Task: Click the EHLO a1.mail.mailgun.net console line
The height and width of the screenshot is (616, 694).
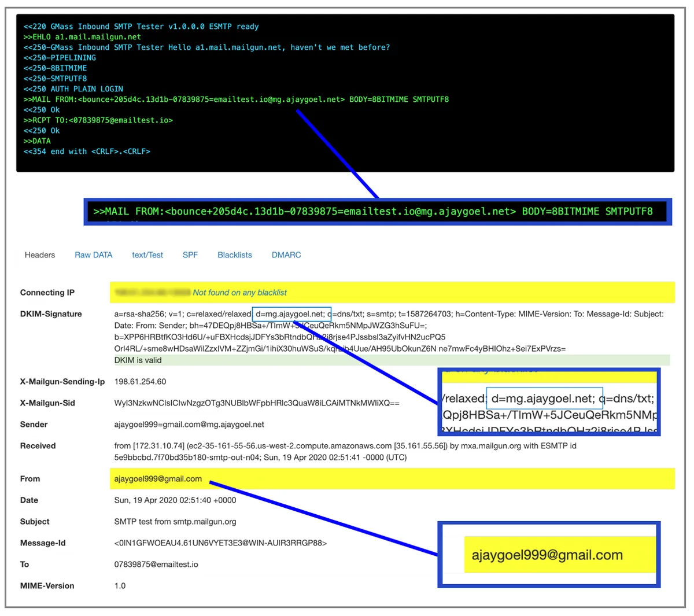Action: [82, 37]
